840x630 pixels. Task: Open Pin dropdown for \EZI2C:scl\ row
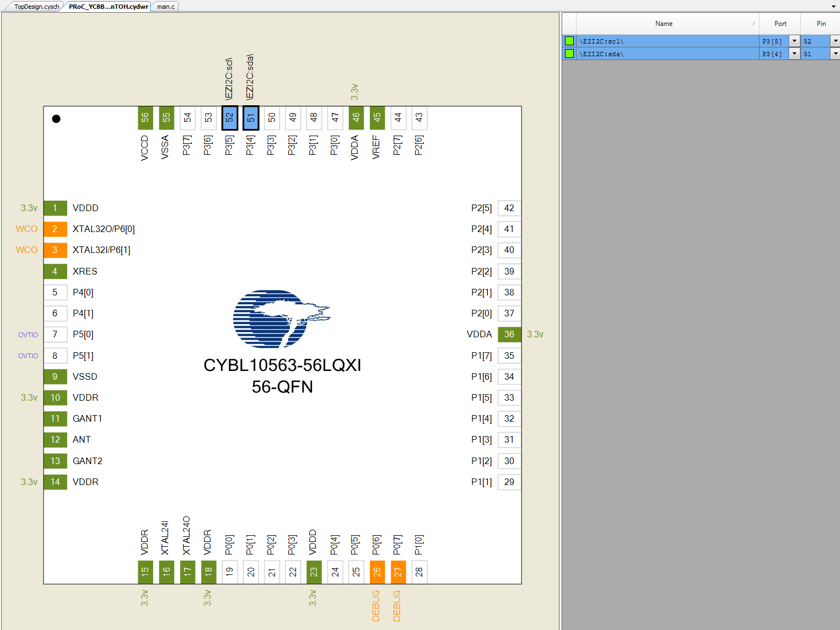[x=836, y=41]
